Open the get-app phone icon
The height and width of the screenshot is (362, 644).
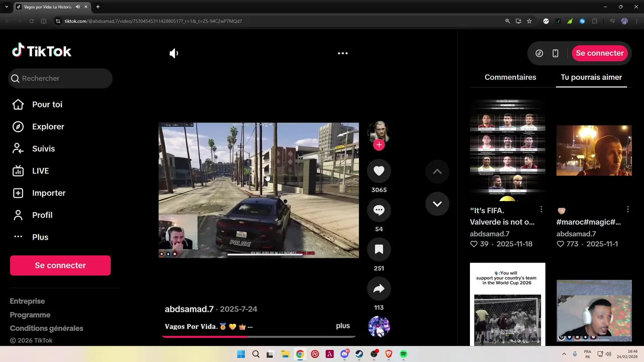coord(555,53)
